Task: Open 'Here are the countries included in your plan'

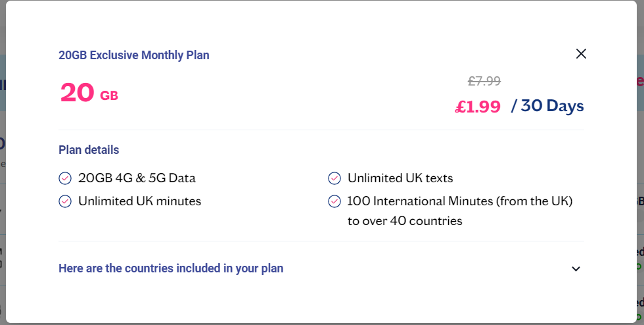Action: tap(171, 268)
